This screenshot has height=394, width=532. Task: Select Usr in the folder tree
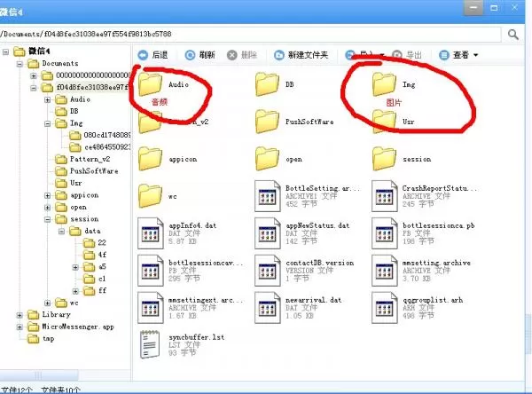(x=68, y=183)
